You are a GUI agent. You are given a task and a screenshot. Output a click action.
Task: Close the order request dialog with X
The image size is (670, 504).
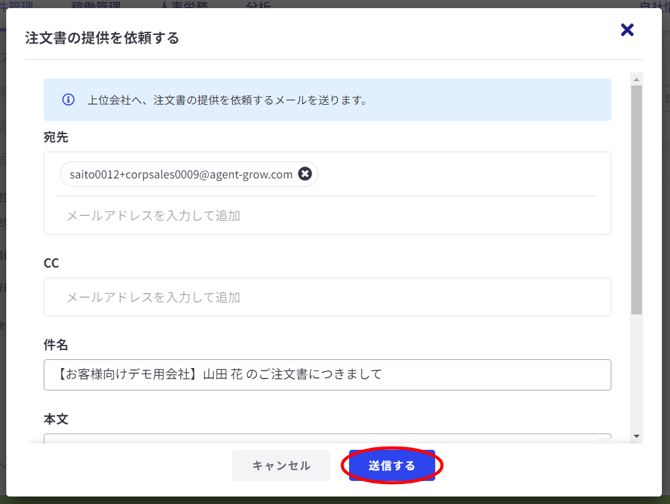coord(627,31)
